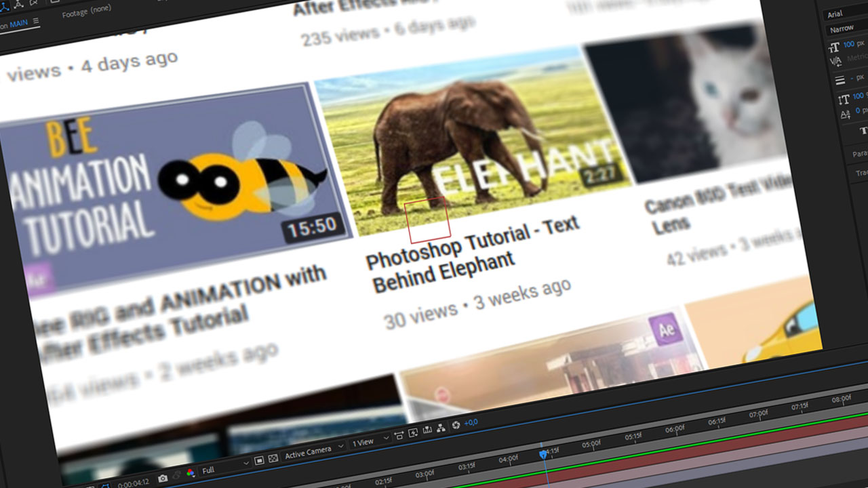The height and width of the screenshot is (488, 868).
Task: Click the '15:50' duration badge
Action: (312, 228)
